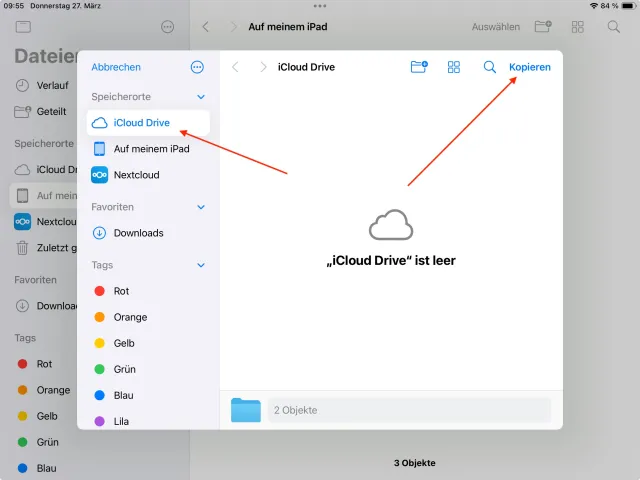Select the Gelb tag in the background sidebar

pos(44,416)
